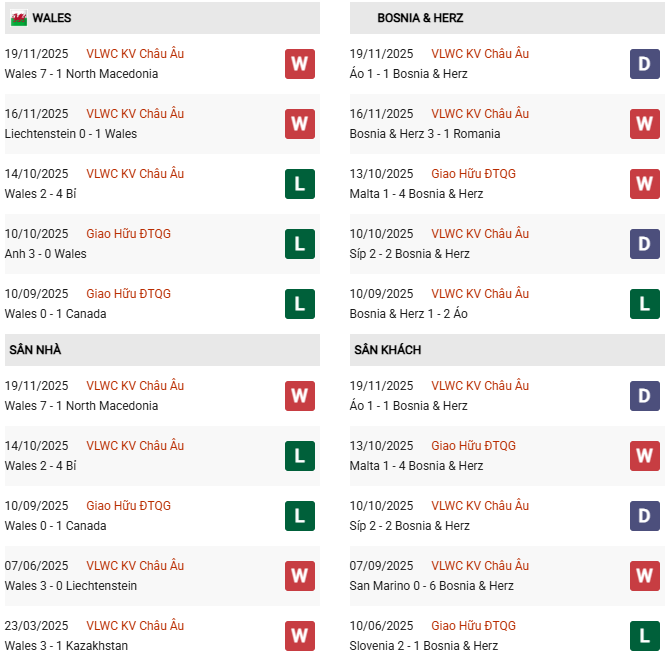Click W badge for Liechtenstein 0-1 Wales
The image size is (666, 661).
coord(299,124)
